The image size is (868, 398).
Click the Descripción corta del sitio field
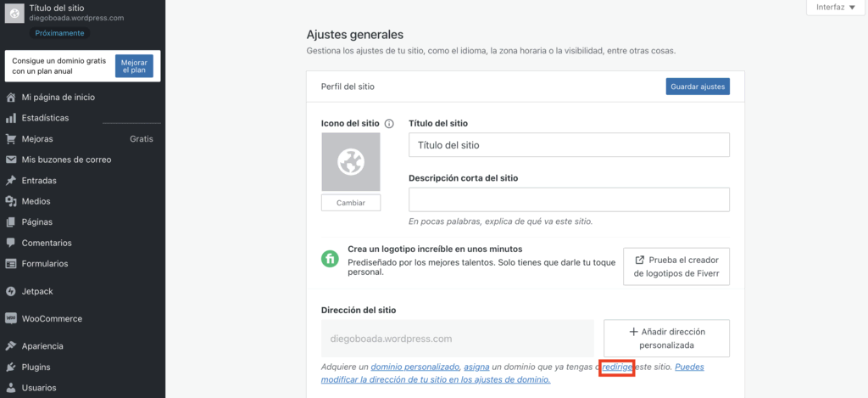click(569, 199)
